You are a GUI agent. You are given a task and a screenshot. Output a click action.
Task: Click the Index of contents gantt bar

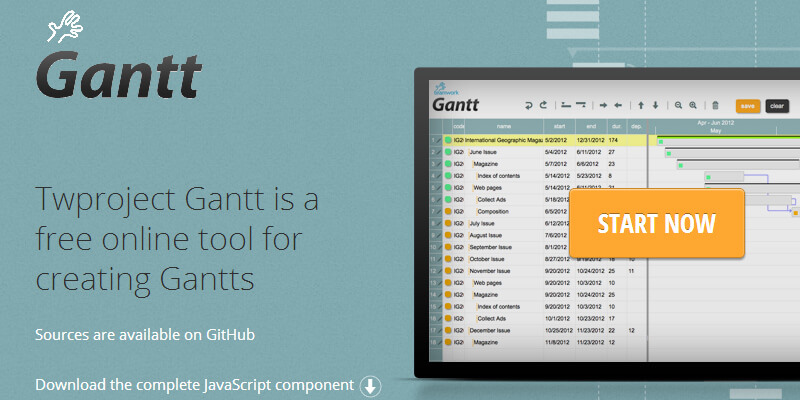point(724,177)
